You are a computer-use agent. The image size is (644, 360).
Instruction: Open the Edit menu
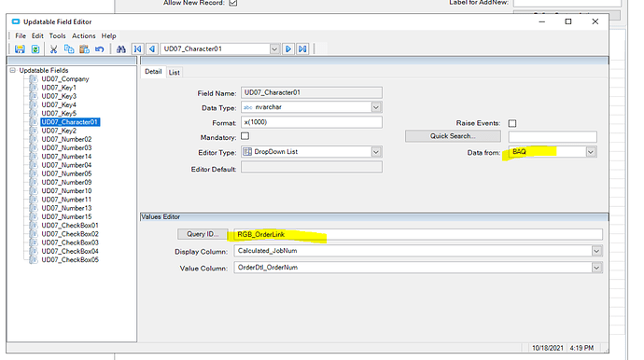pyautogui.click(x=37, y=35)
